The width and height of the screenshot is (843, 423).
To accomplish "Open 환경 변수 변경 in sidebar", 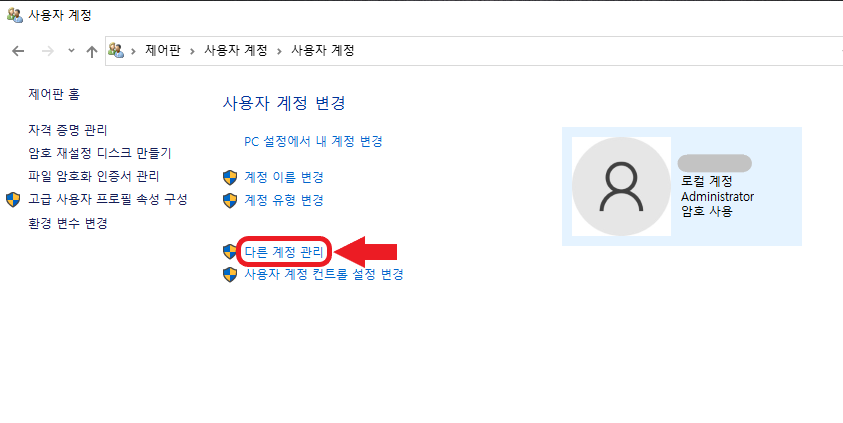I will (68, 223).
